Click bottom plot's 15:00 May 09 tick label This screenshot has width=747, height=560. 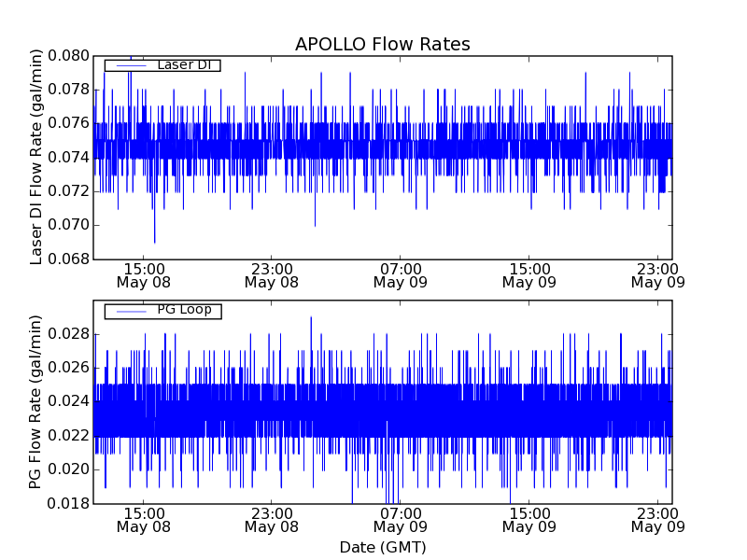[529, 520]
